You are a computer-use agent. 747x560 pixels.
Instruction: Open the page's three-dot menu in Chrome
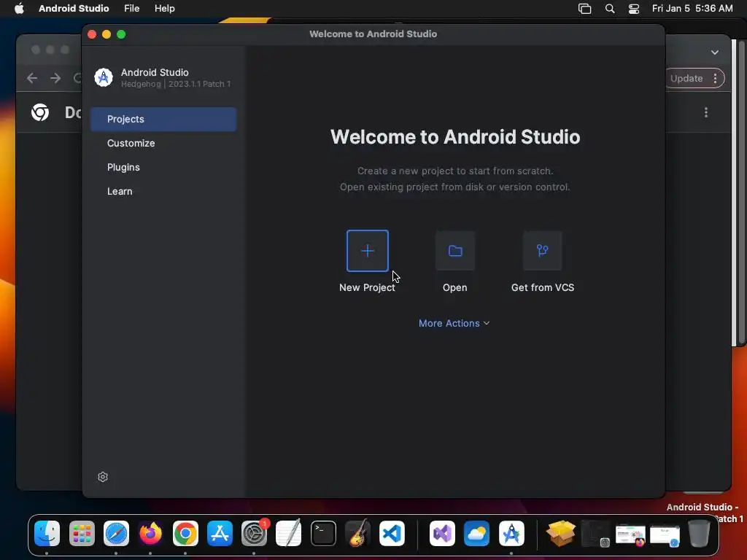(706, 112)
